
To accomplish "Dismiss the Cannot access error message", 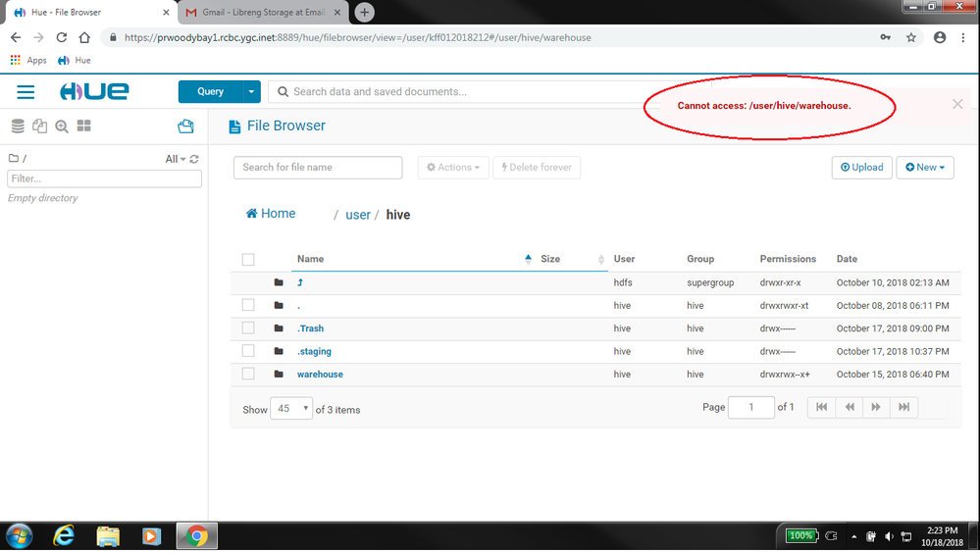I will pos(957,104).
